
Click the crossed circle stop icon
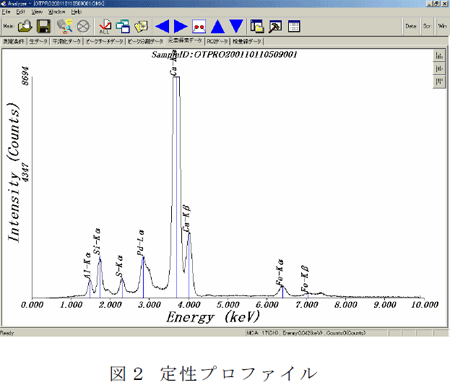pos(83,26)
